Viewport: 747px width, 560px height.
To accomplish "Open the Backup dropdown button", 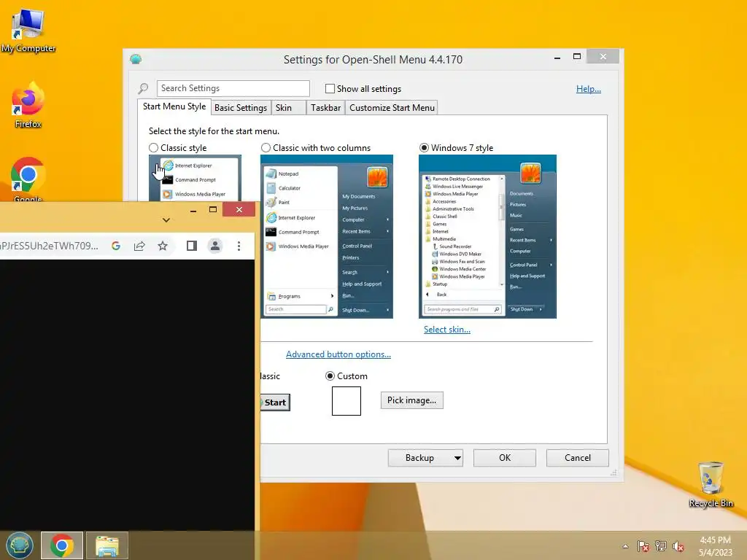I will [425, 458].
